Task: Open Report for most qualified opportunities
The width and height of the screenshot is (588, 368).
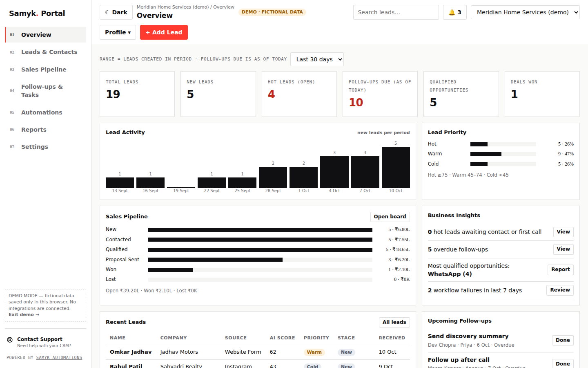Action: [x=560, y=269]
